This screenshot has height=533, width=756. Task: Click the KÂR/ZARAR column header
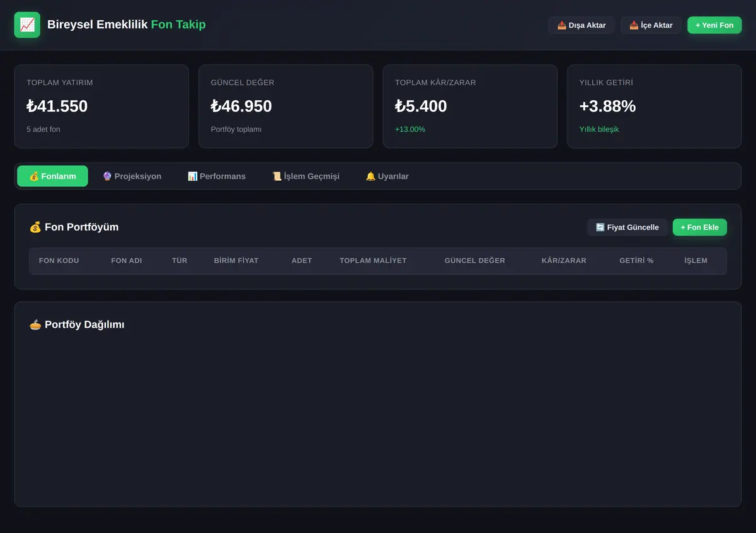564,260
